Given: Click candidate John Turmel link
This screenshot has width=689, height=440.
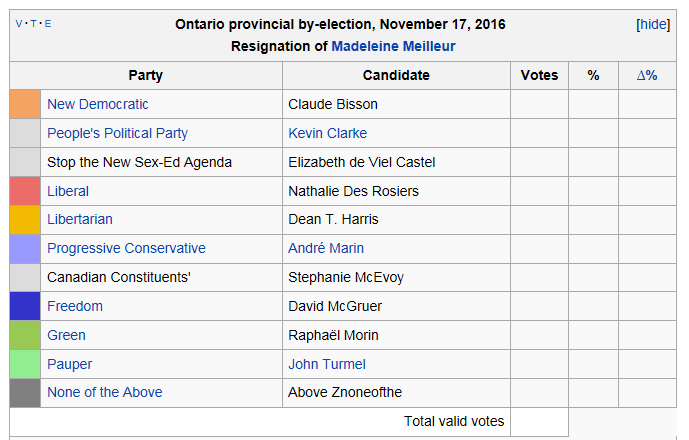Looking at the screenshot, I should tap(327, 364).
